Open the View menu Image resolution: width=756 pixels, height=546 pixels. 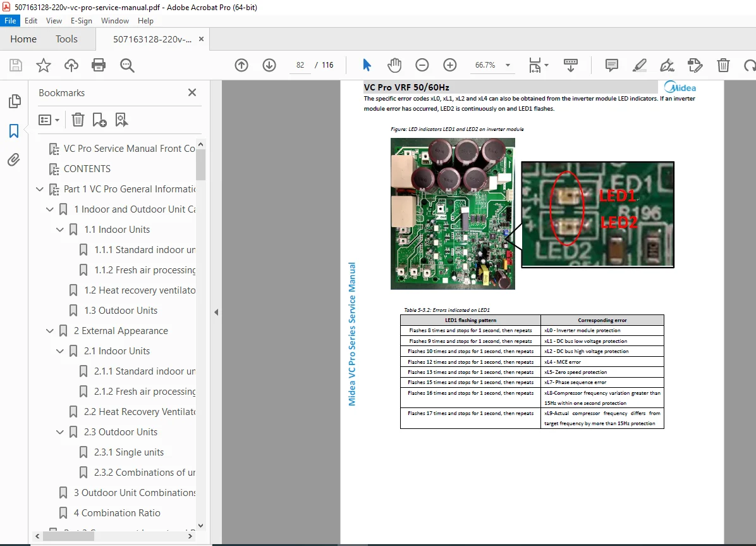[54, 21]
